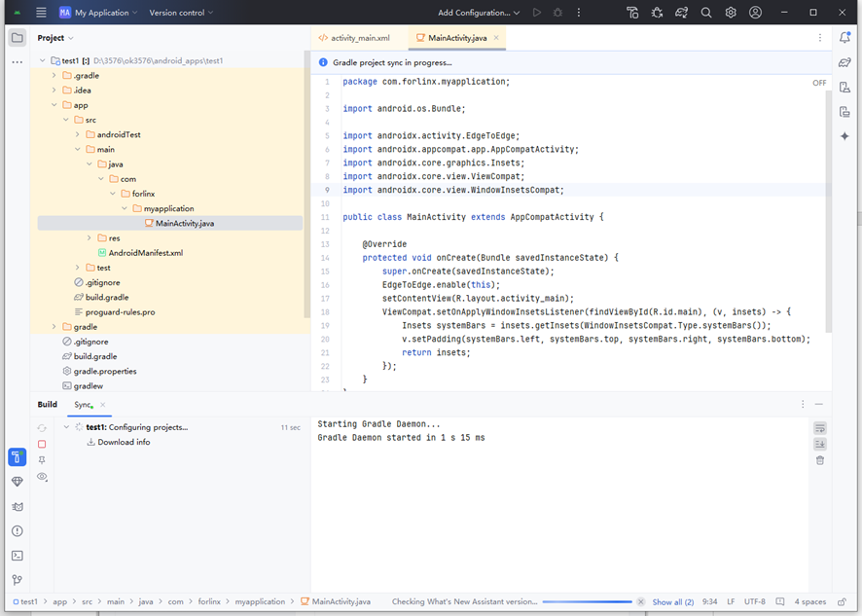Click the pin tab icon in Build panel
The height and width of the screenshot is (616, 862).
(x=42, y=460)
